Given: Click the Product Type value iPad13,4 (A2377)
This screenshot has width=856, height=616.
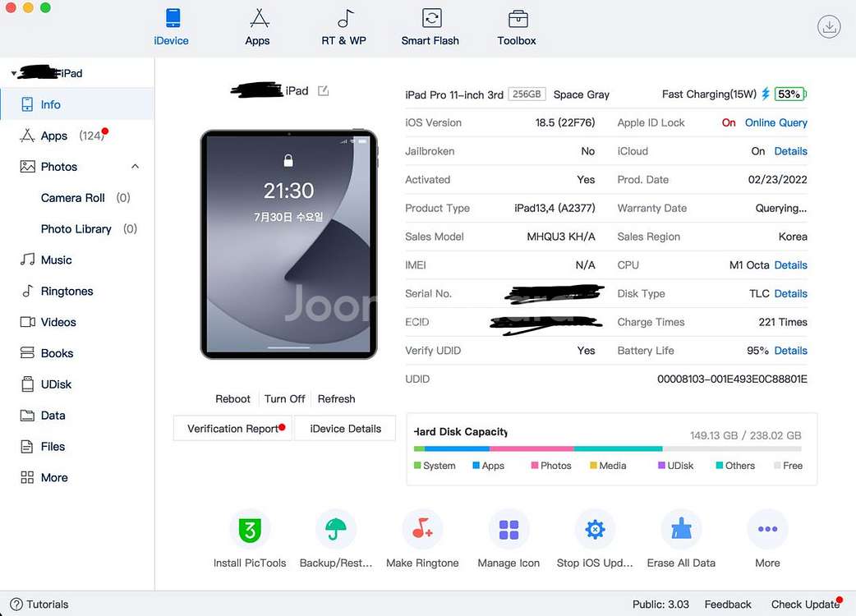Looking at the screenshot, I should click(x=555, y=209).
